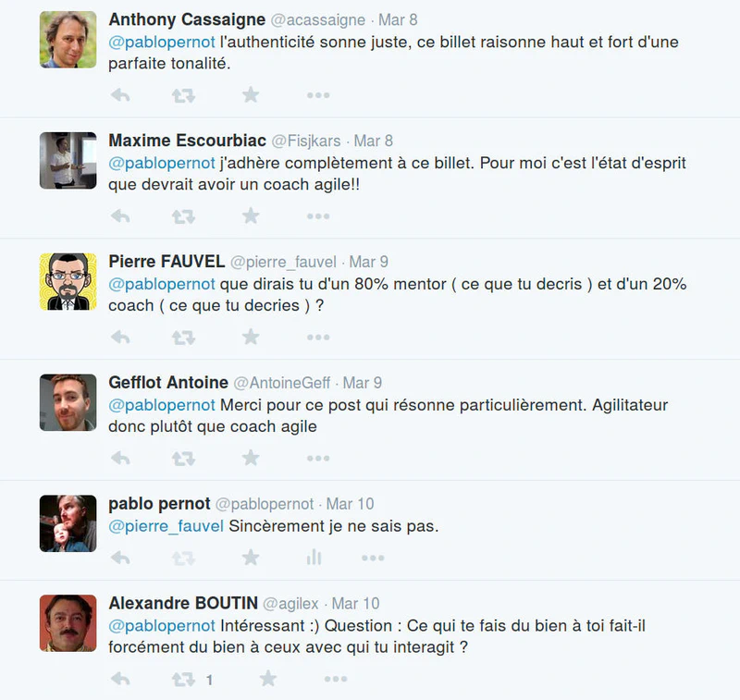Star Alexandre BOUTIN's tweet
The image size is (740, 700).
(268, 679)
